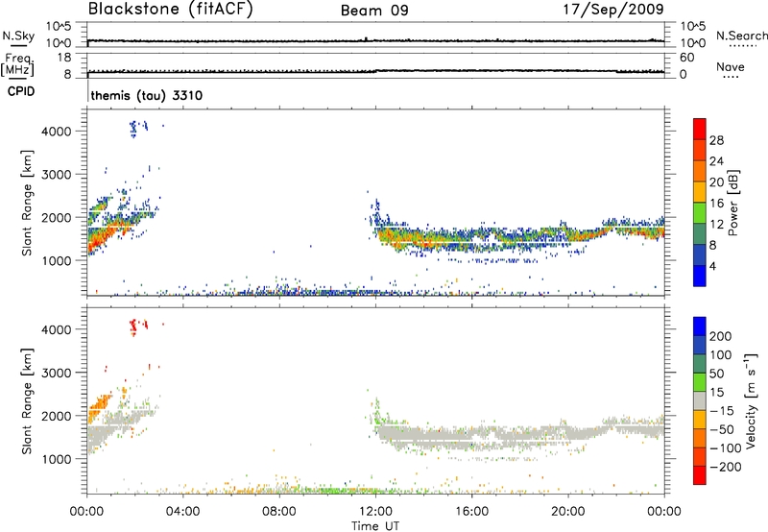768x532 pixels.
Task: Pick the red bottom velocity bar segment
Action: pyautogui.click(x=700, y=475)
